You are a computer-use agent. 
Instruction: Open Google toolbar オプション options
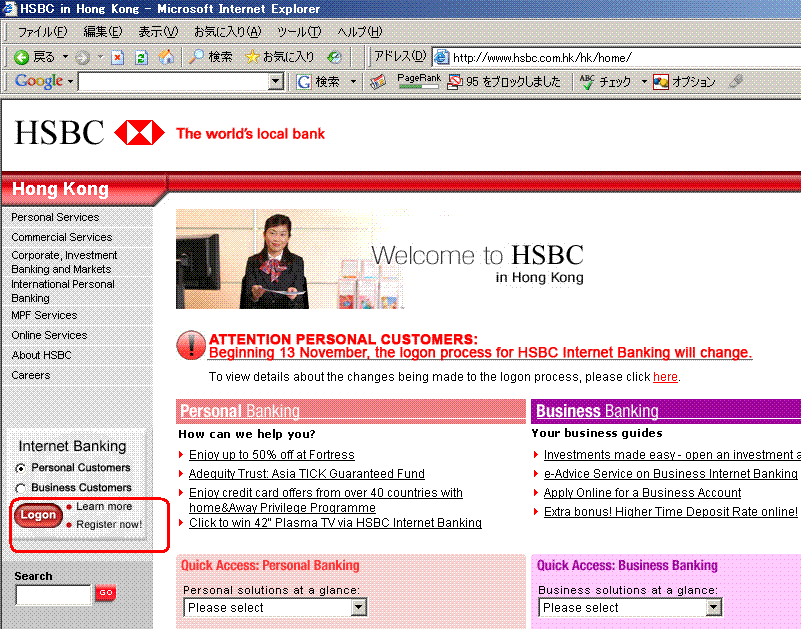684,82
